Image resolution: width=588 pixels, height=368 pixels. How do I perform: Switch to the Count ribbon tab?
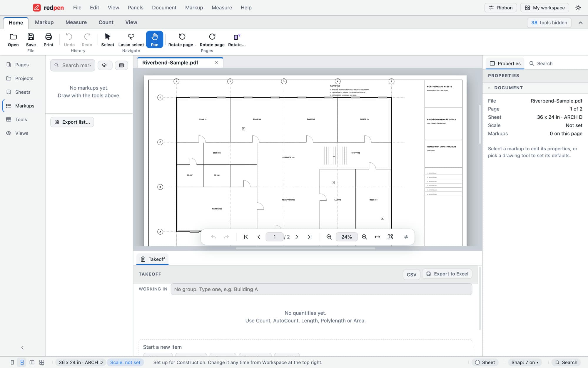[106, 22]
